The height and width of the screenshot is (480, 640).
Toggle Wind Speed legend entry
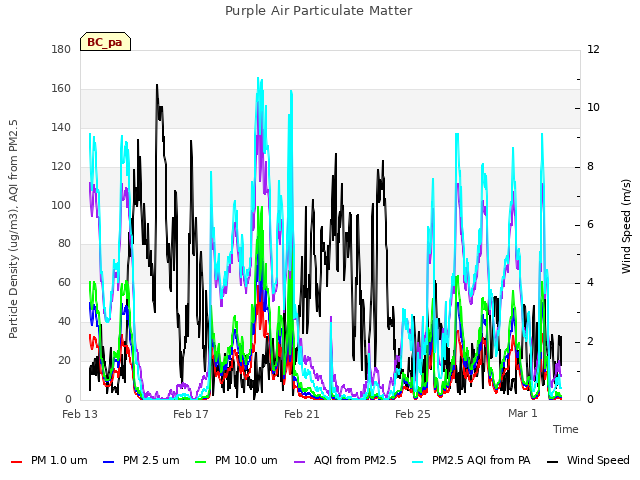click(588, 460)
